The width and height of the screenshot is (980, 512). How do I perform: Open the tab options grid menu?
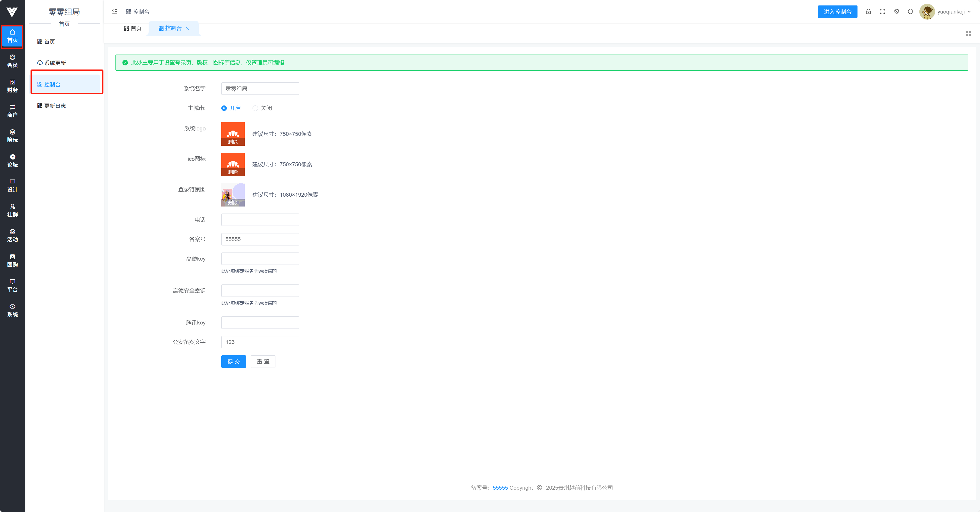click(x=968, y=34)
